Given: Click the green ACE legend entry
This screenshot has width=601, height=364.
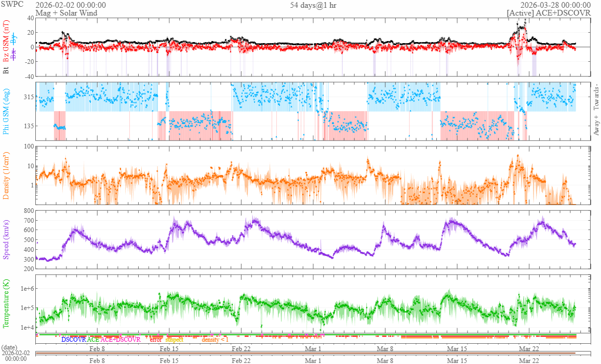Looking at the screenshot, I should pyautogui.click(x=93, y=340).
